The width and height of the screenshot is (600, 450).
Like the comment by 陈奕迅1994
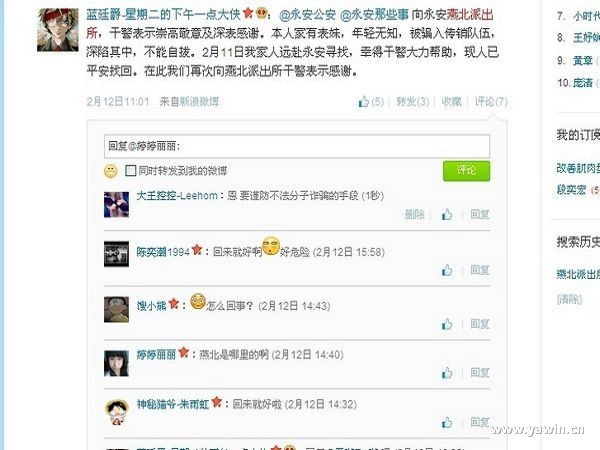[x=447, y=271]
